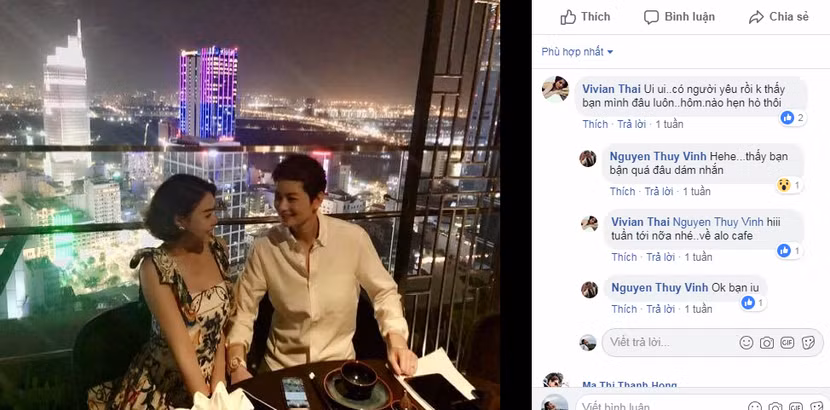
Task: View the 2 likes on Vivian Thai's comment
Action: click(793, 118)
